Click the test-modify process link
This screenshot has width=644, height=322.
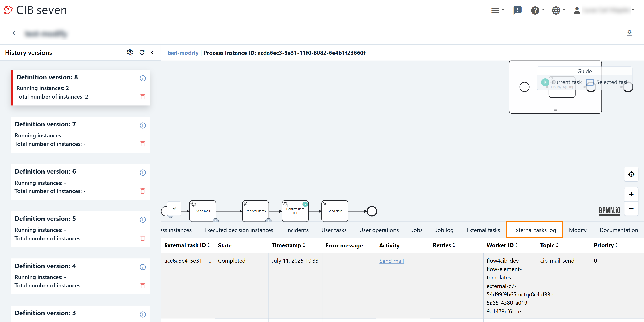click(183, 53)
